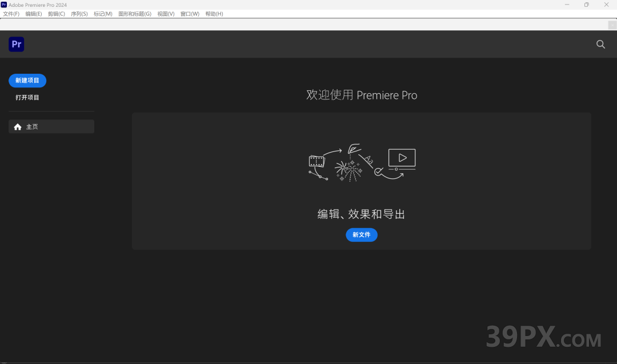Click the Premiere Pro logo in header

tap(17, 45)
